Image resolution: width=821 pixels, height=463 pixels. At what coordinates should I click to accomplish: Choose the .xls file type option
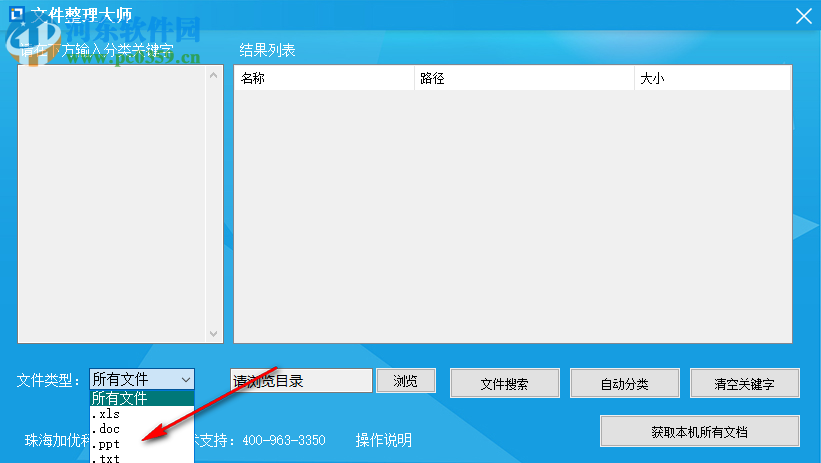pyautogui.click(x=142, y=414)
